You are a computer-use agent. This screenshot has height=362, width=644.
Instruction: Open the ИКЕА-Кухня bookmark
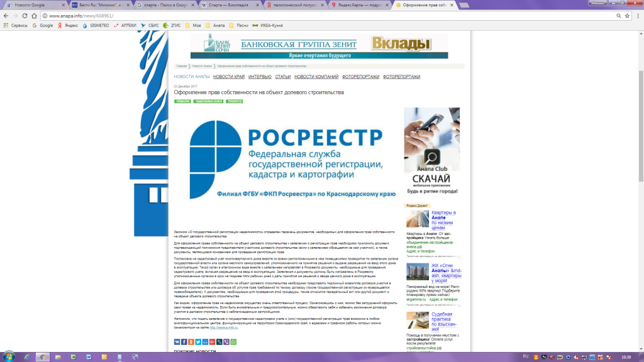267,25
